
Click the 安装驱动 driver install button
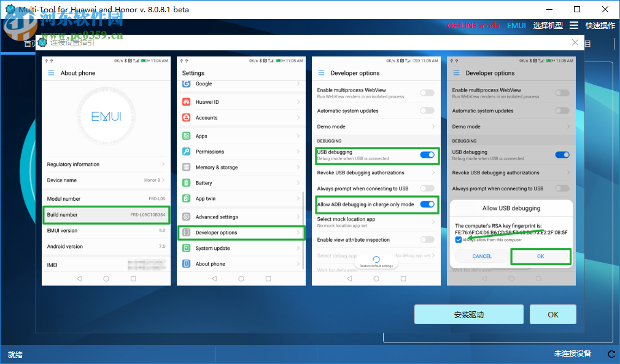click(x=469, y=314)
